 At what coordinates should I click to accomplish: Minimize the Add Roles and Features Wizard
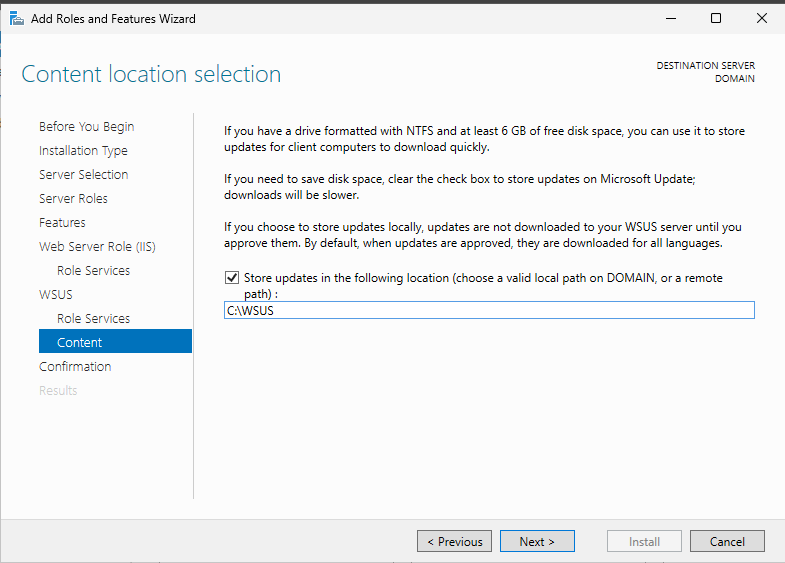(668, 18)
